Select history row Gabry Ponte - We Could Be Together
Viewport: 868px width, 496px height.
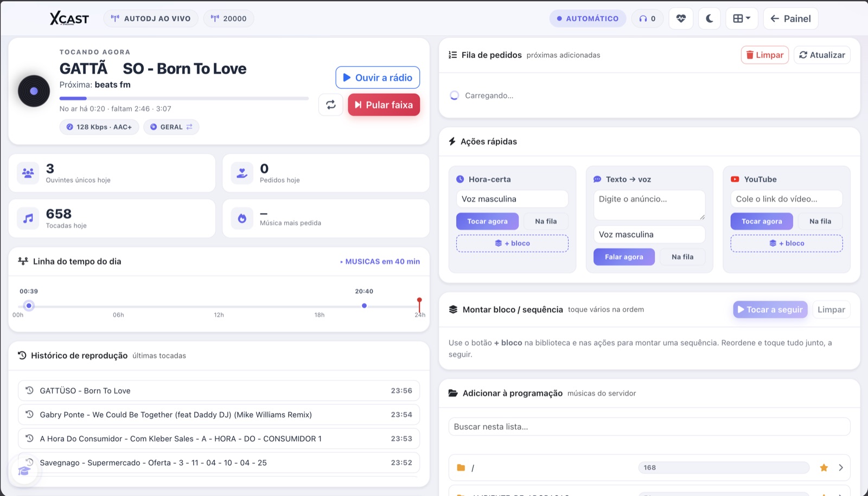[219, 414]
